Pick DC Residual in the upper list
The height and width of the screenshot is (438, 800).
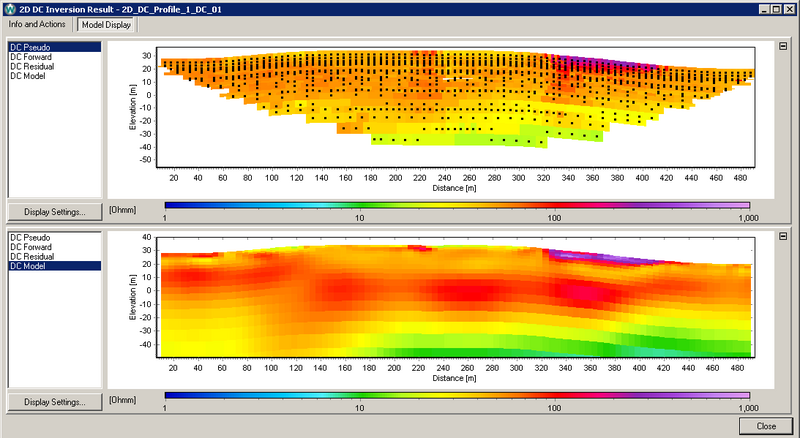(x=32, y=66)
